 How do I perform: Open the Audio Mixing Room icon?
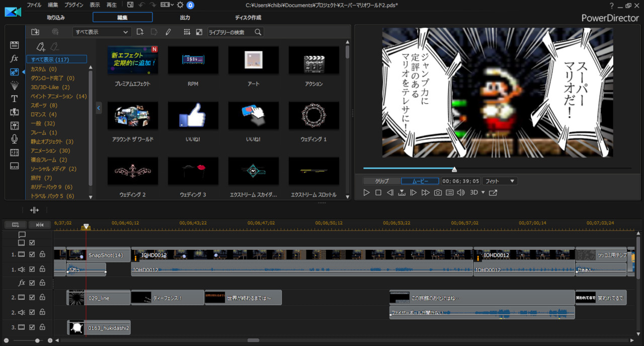15,125
